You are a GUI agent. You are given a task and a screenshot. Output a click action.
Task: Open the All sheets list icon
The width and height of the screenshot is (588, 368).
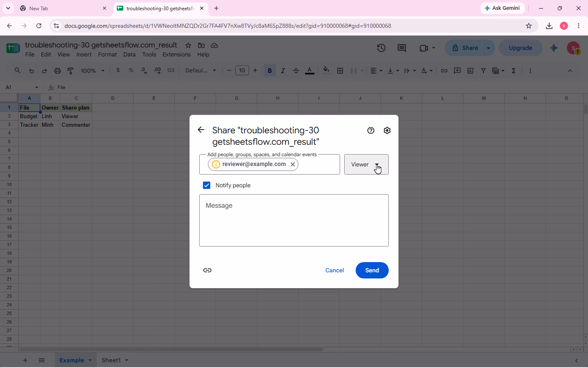[42, 360]
